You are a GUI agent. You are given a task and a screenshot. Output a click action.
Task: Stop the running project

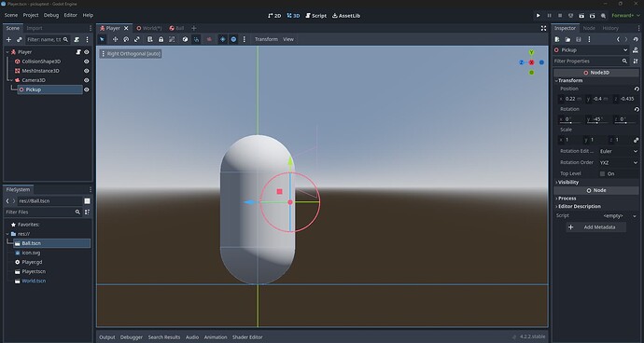pyautogui.click(x=560, y=16)
